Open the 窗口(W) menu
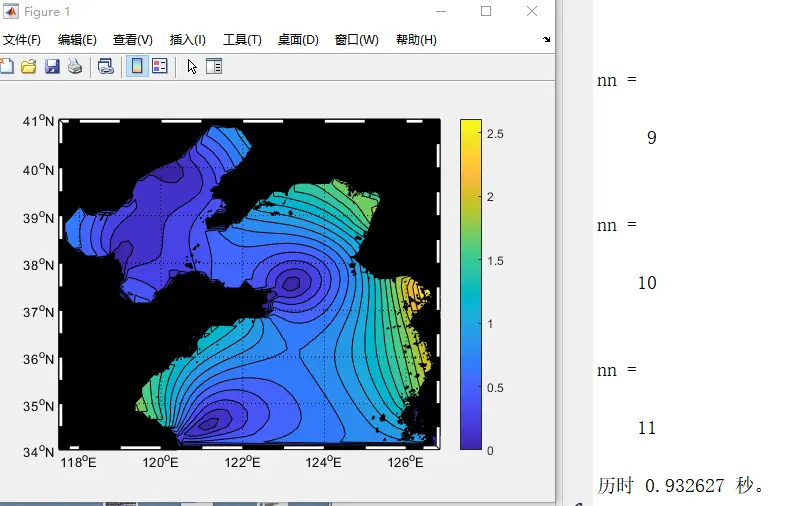788x506 pixels. point(356,40)
